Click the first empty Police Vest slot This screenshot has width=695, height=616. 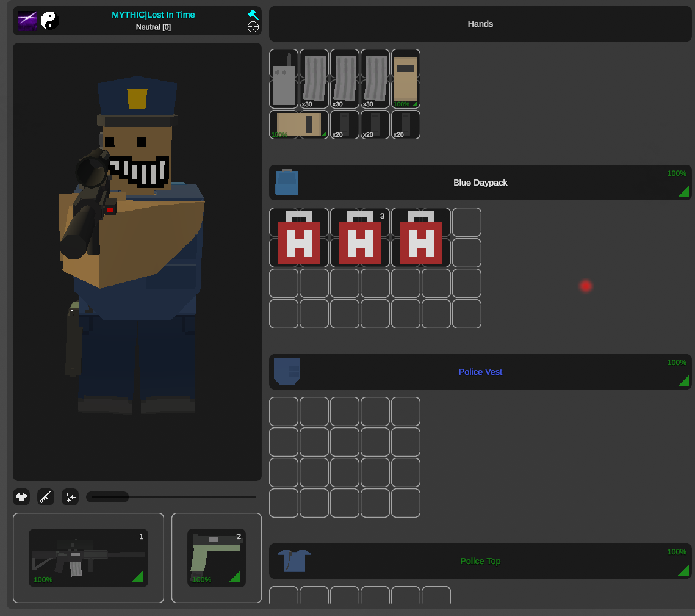284,411
